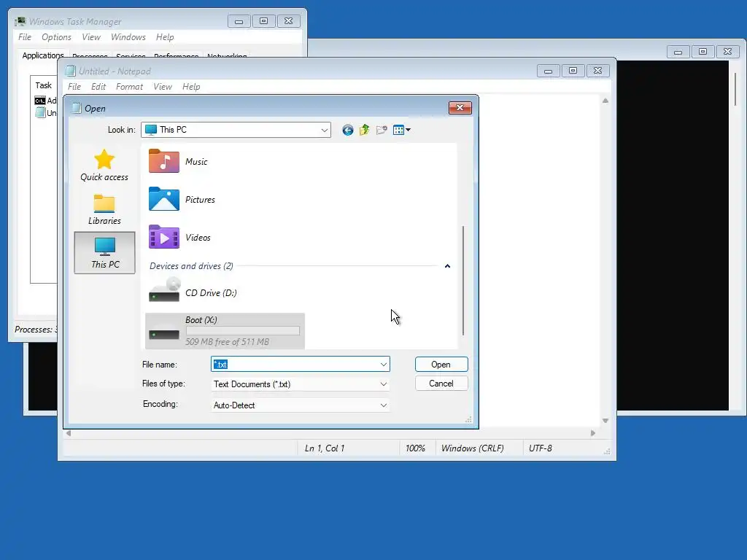Maximize the Notepad window

coord(573,71)
